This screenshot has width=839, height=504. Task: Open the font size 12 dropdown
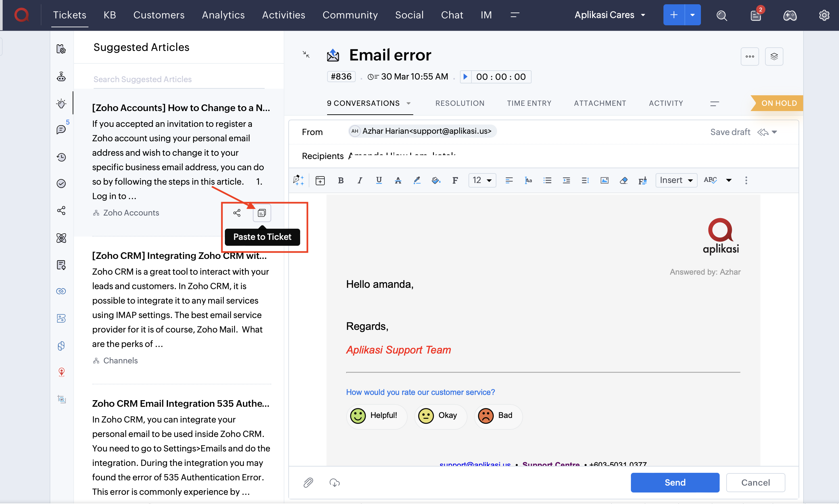click(482, 180)
